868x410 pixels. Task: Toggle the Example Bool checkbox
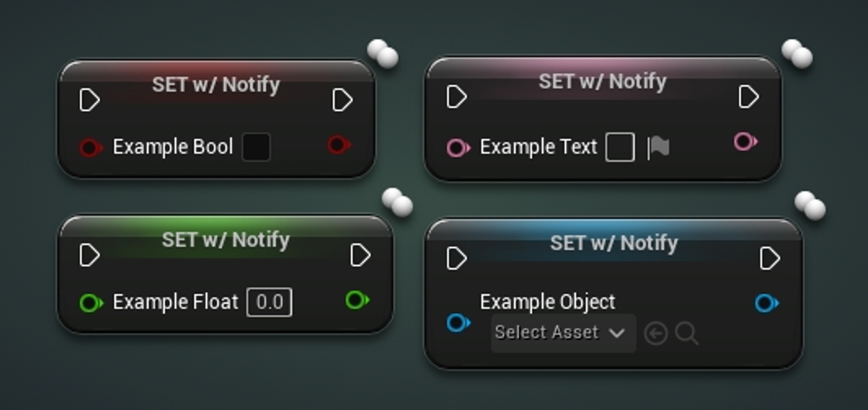click(256, 147)
